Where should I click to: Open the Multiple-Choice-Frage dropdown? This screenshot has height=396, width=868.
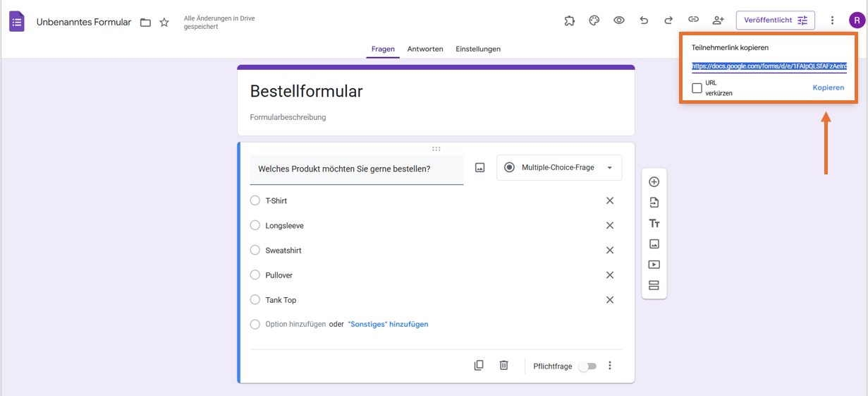(x=559, y=168)
